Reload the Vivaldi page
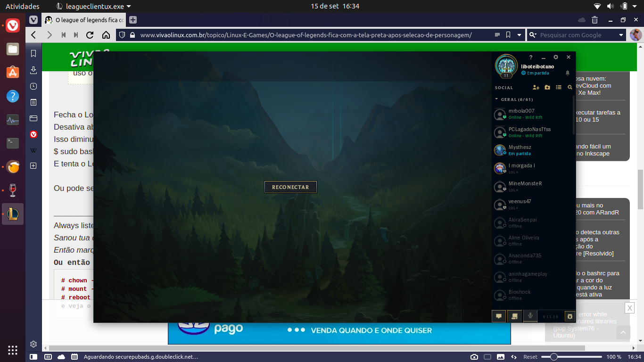The width and height of the screenshot is (644, 362). pos(90,35)
